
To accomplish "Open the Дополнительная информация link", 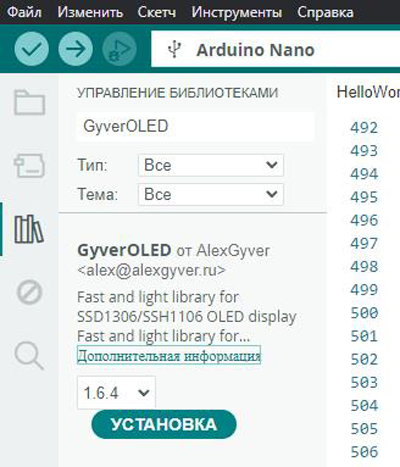I will (169, 356).
